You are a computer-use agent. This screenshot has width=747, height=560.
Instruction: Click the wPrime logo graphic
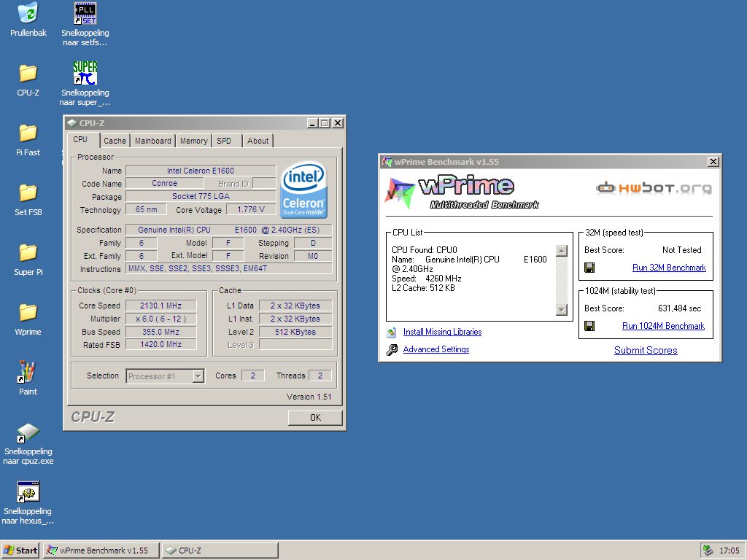[x=462, y=192]
